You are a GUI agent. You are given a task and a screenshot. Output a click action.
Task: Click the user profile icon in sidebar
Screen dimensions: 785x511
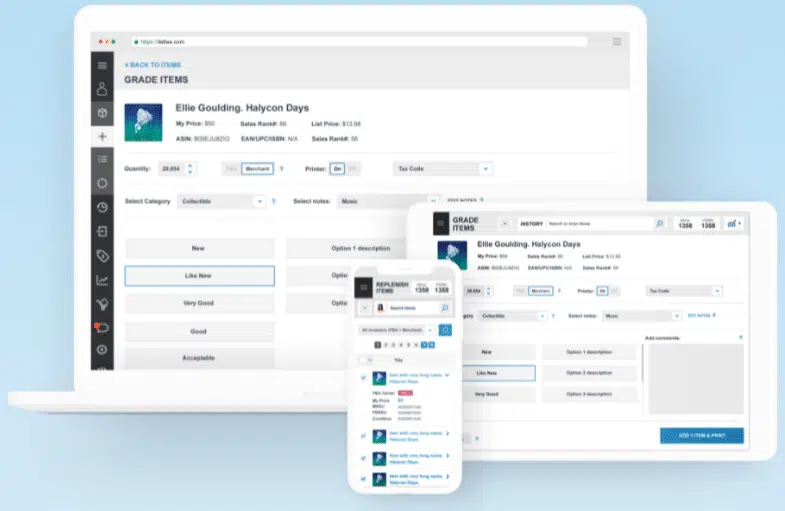pos(102,88)
